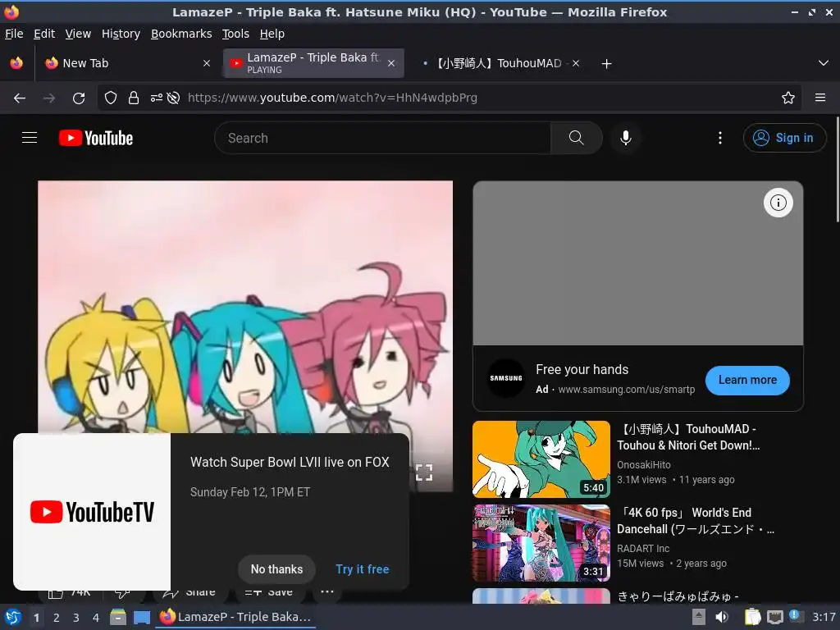
Task: Open the TouhouMAD video thumbnail
Action: tap(541, 459)
